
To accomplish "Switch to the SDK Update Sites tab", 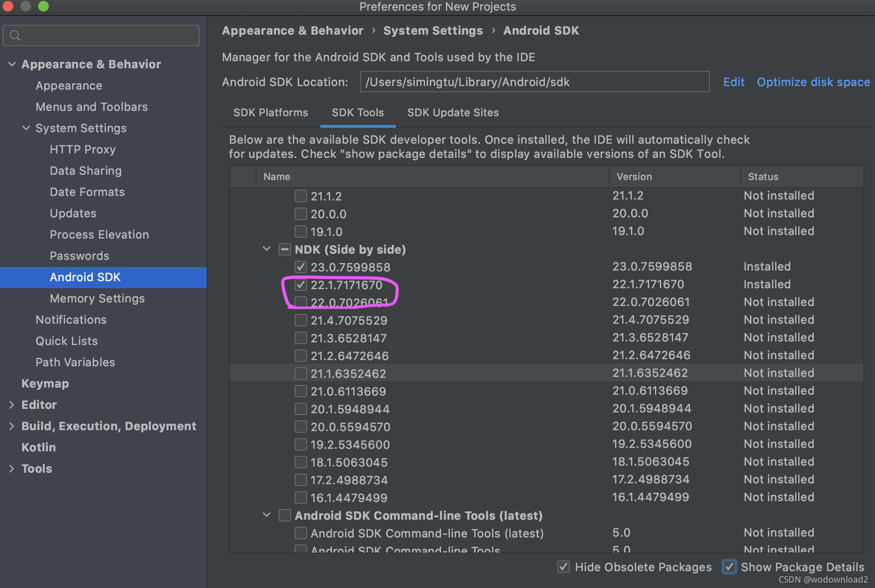I will [x=453, y=113].
